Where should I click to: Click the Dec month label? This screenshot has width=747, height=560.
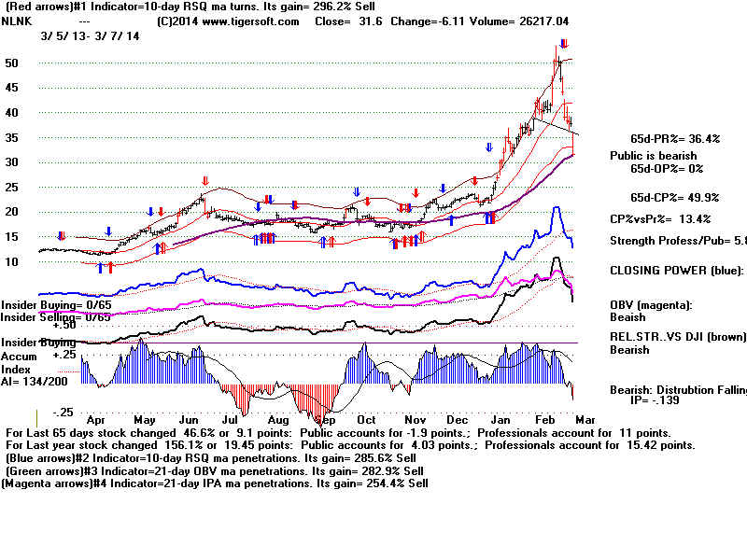[457, 421]
